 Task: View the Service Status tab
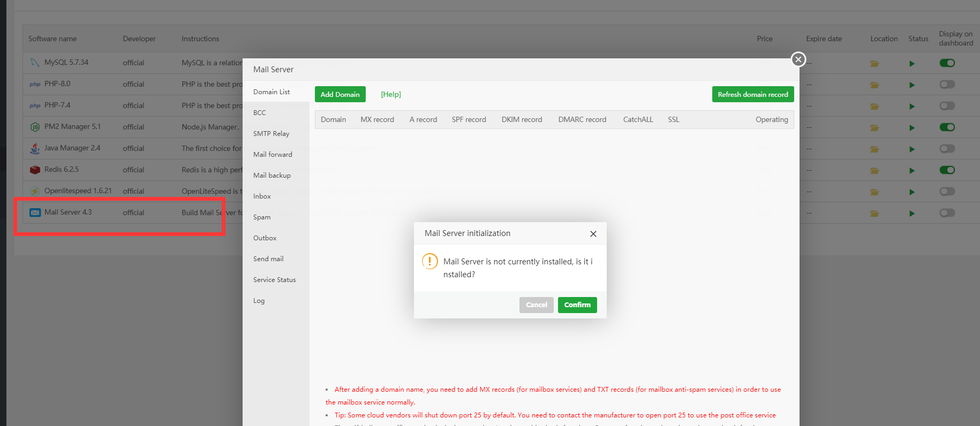click(276, 279)
